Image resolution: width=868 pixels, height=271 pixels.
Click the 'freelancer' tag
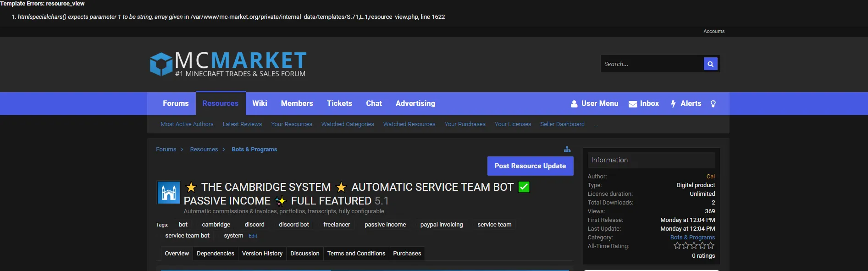pos(337,225)
